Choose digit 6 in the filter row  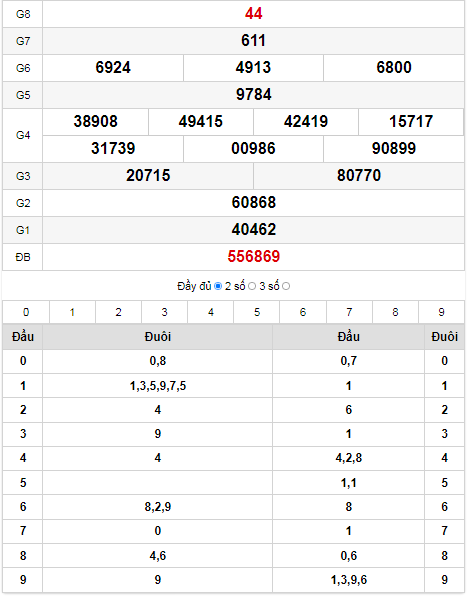pos(303,313)
